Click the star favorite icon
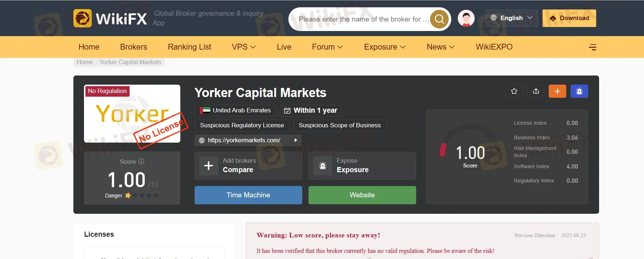Image resolution: width=644 pixels, height=259 pixels. click(x=514, y=91)
